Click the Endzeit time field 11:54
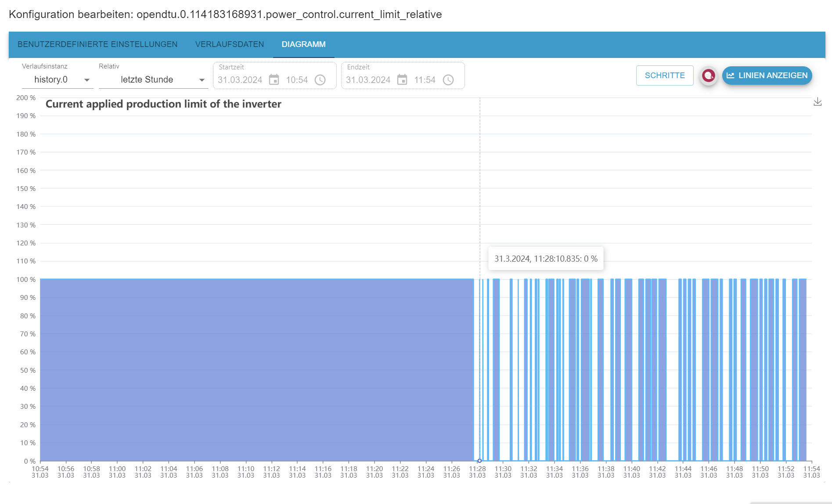Screen dimensions: 832x504 click(425, 80)
